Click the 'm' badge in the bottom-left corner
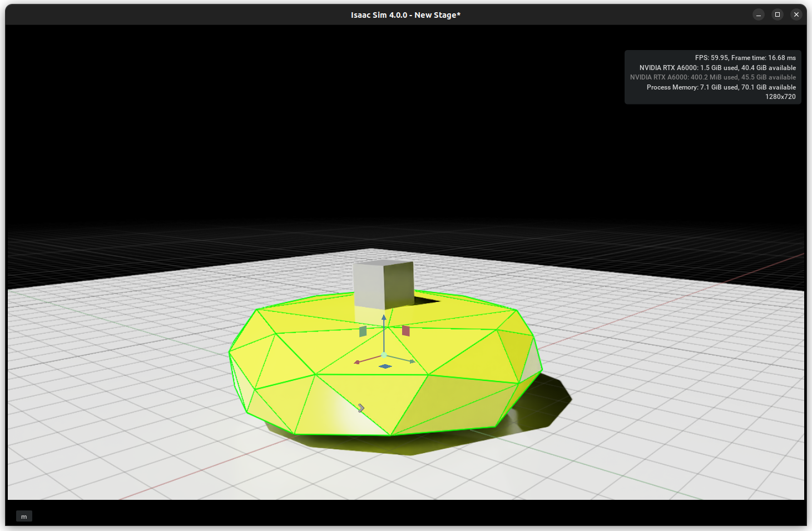The width and height of the screenshot is (812, 531). point(24,516)
